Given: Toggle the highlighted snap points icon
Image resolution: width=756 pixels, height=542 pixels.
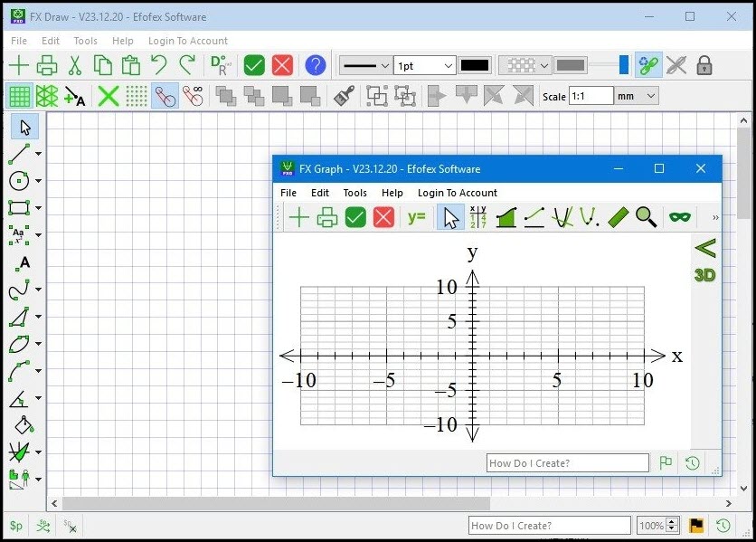Looking at the screenshot, I should point(165,96).
